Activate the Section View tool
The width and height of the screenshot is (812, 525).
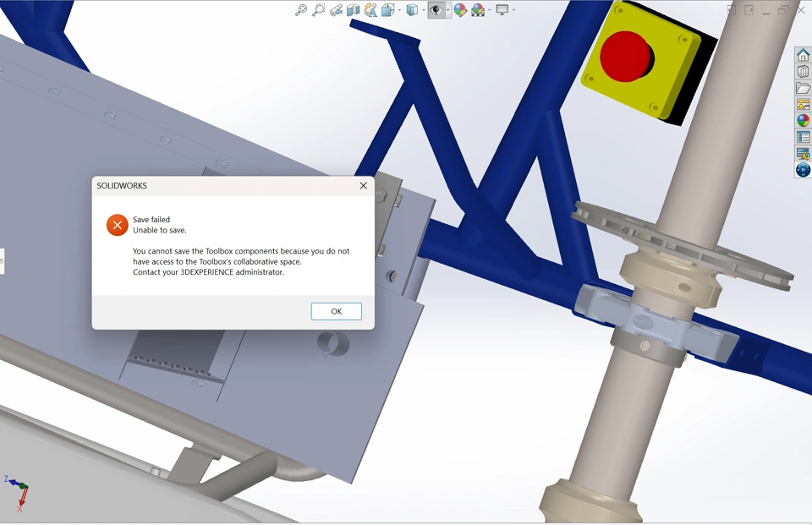coord(354,10)
